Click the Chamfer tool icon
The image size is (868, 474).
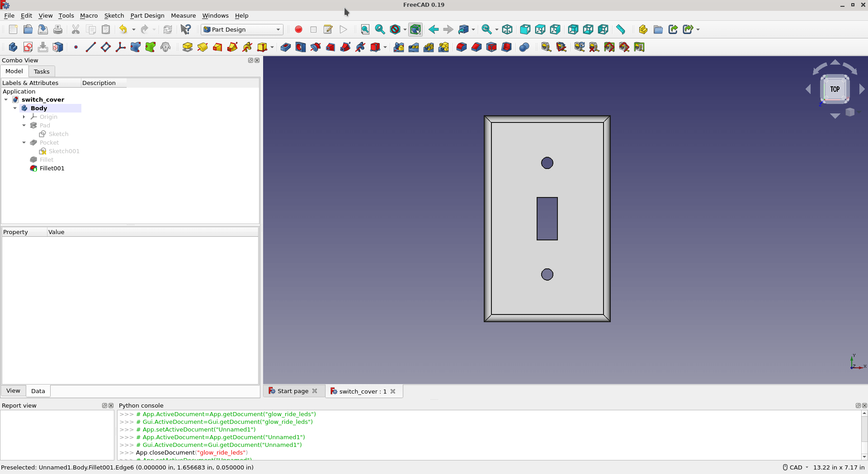476,47
